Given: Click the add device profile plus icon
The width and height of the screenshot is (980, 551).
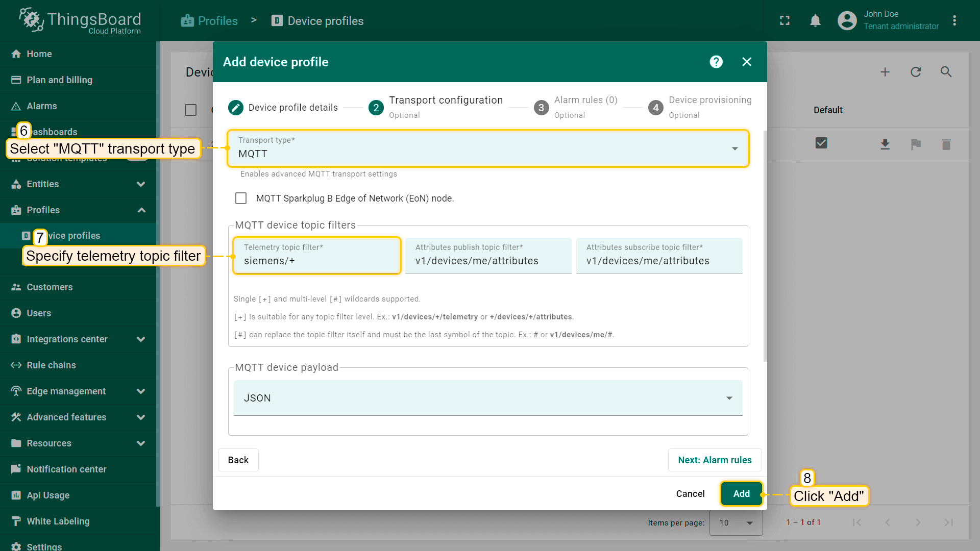Looking at the screenshot, I should [x=885, y=72].
